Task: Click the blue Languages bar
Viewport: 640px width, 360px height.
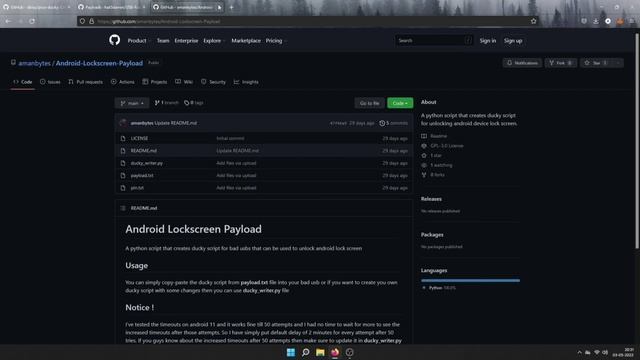Action: [x=470, y=280]
